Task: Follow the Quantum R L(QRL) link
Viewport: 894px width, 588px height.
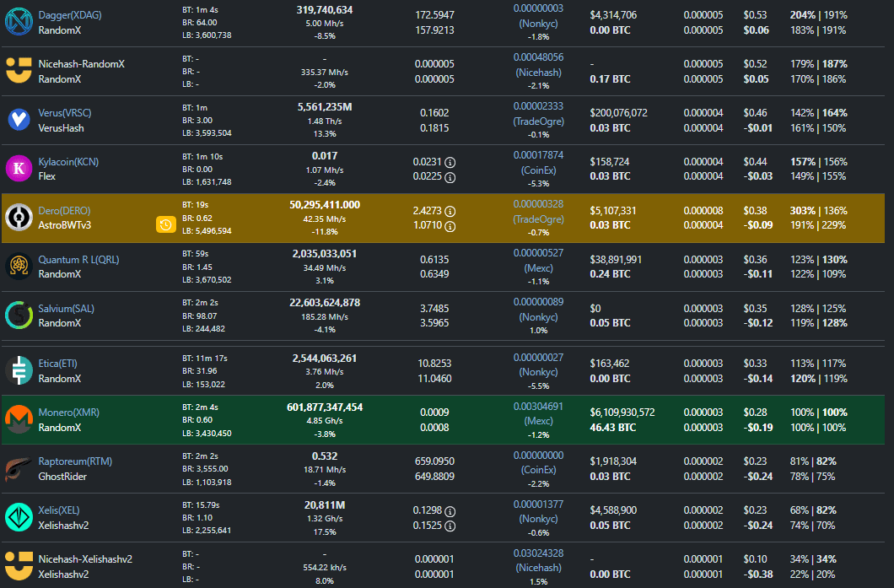Action: coord(78,260)
